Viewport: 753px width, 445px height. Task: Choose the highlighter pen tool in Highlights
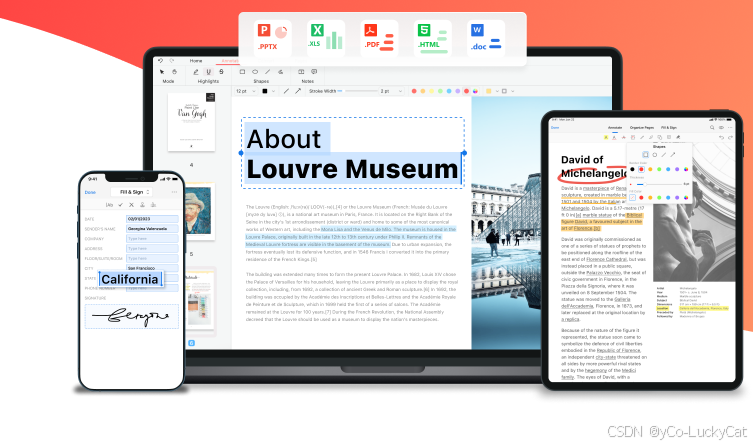[195, 72]
